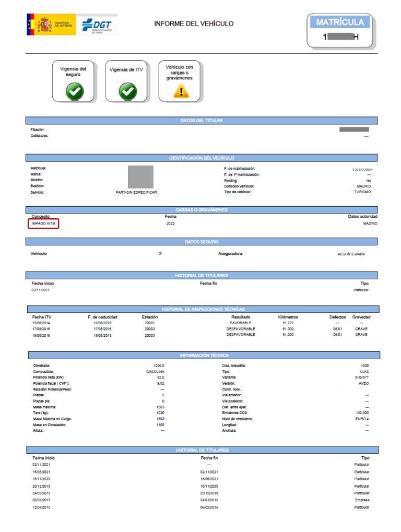Click the gray redacted vehicle data block

(140, 177)
